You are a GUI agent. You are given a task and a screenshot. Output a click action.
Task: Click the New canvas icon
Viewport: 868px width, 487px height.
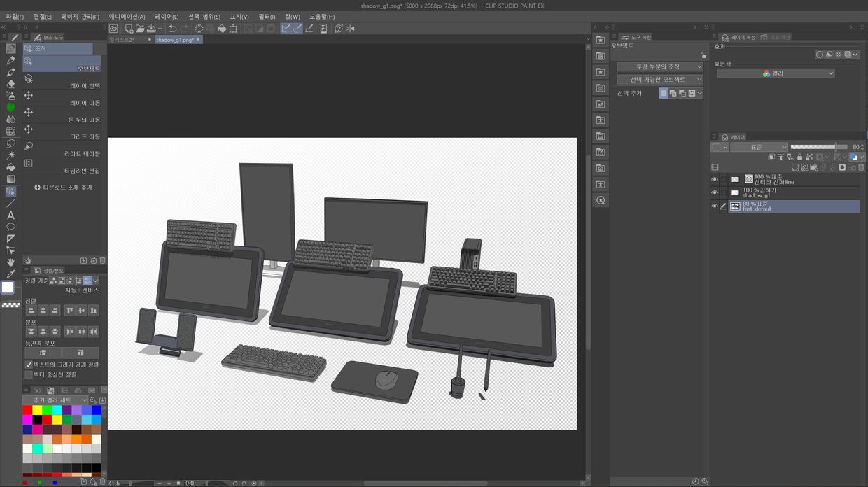click(x=129, y=29)
